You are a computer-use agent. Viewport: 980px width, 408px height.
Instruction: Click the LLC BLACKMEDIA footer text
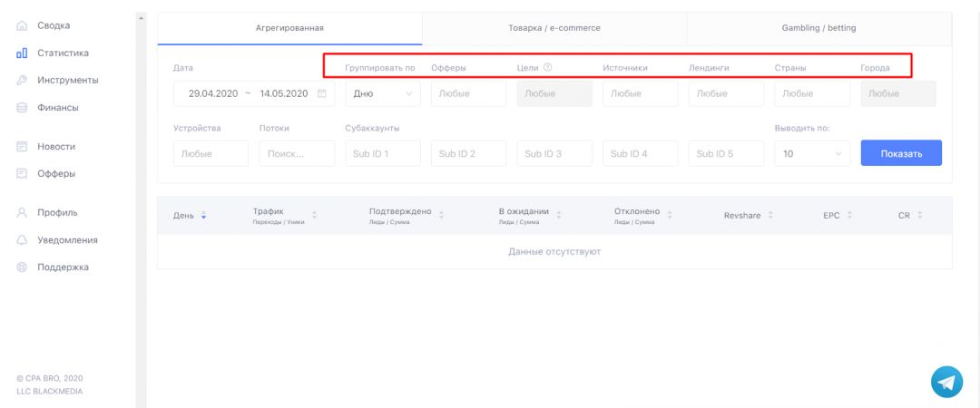tap(49, 391)
